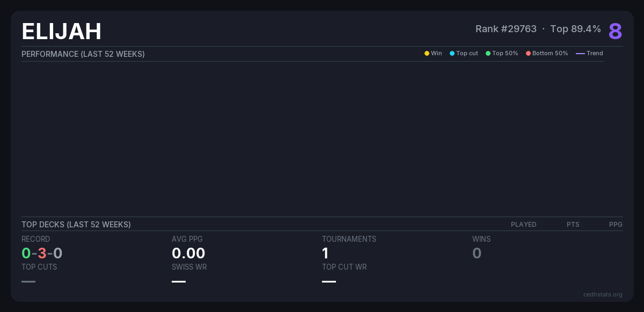Click the 0.00 average PPG value
Image resolution: width=644 pixels, height=312 pixels.
point(188,253)
